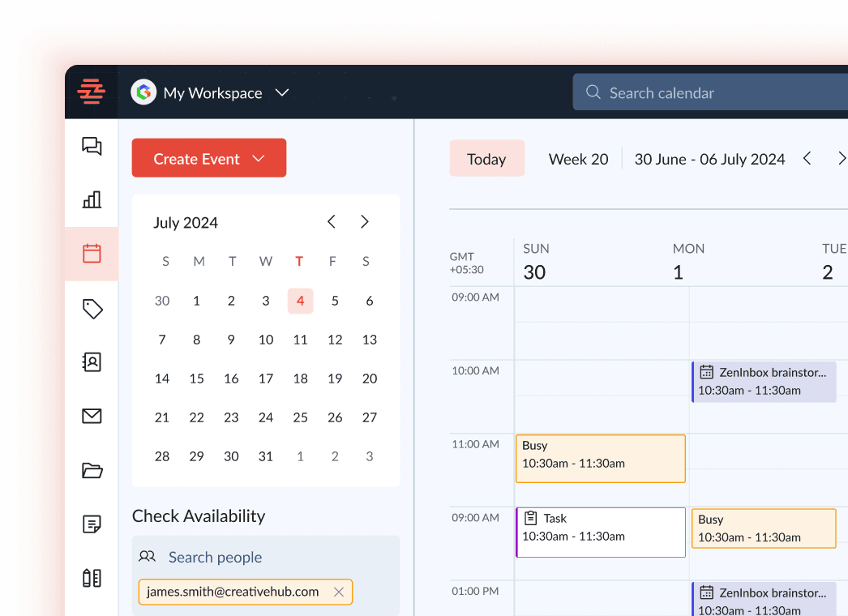Open the chat messages sidebar icon
This screenshot has height=616, width=848.
(x=92, y=146)
